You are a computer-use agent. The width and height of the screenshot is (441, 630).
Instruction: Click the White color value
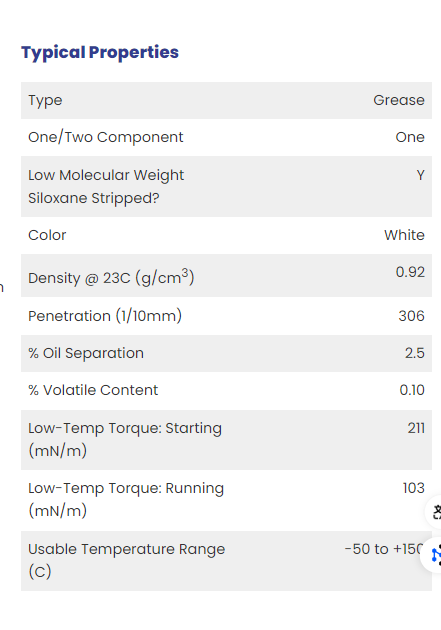point(404,235)
